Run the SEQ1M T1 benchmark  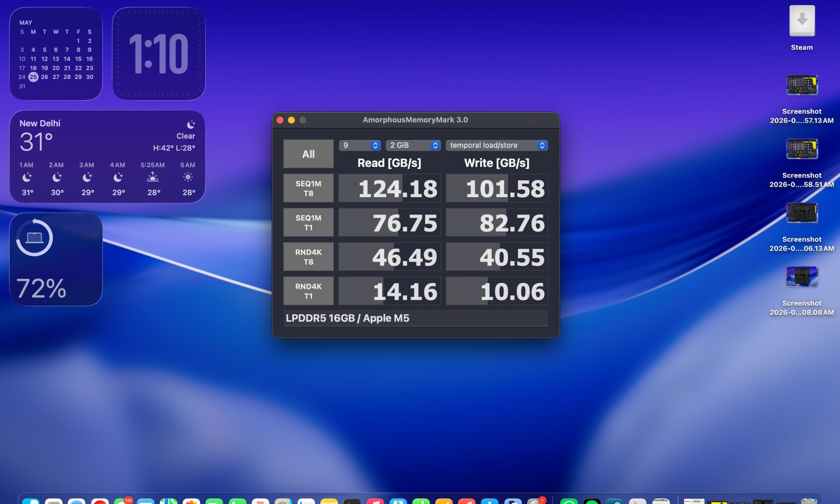tap(308, 223)
